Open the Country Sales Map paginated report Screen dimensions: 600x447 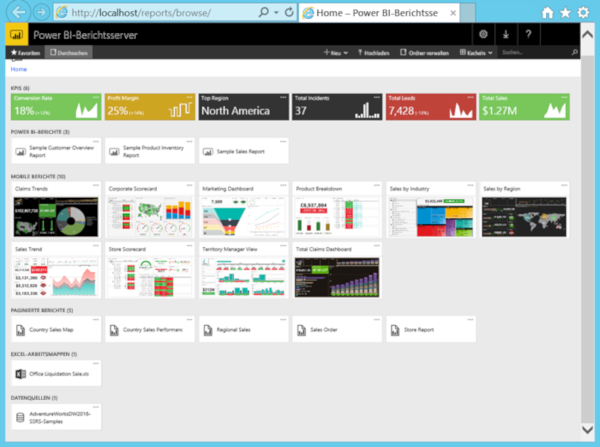coord(56,329)
